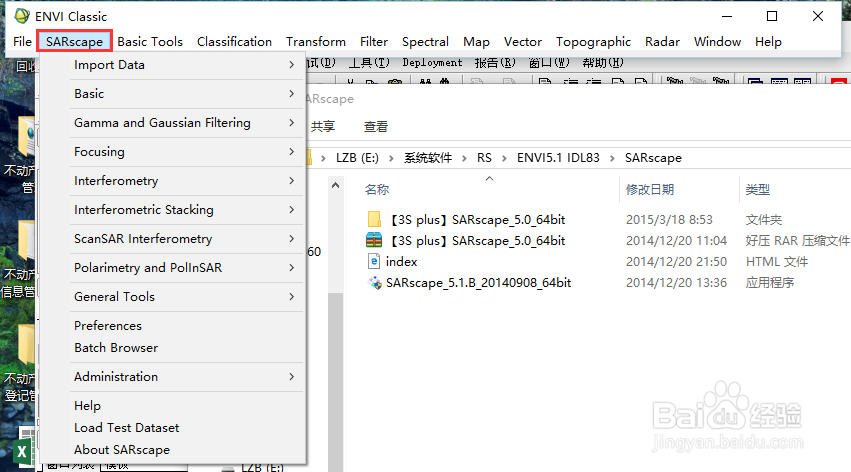This screenshot has width=851, height=472.
Task: Open the Transform menu
Action: [x=316, y=42]
